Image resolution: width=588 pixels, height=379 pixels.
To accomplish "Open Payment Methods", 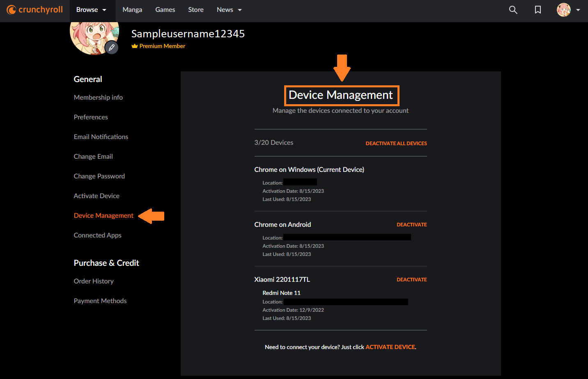I will [x=100, y=301].
